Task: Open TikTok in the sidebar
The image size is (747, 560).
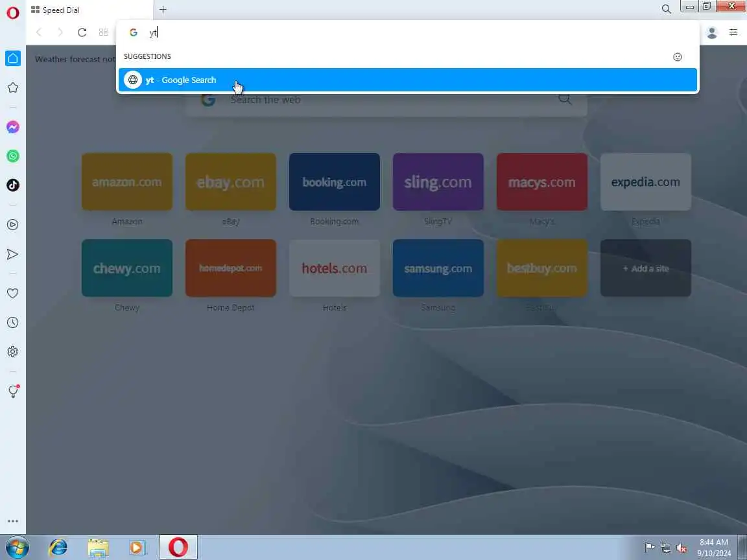Action: tap(13, 185)
